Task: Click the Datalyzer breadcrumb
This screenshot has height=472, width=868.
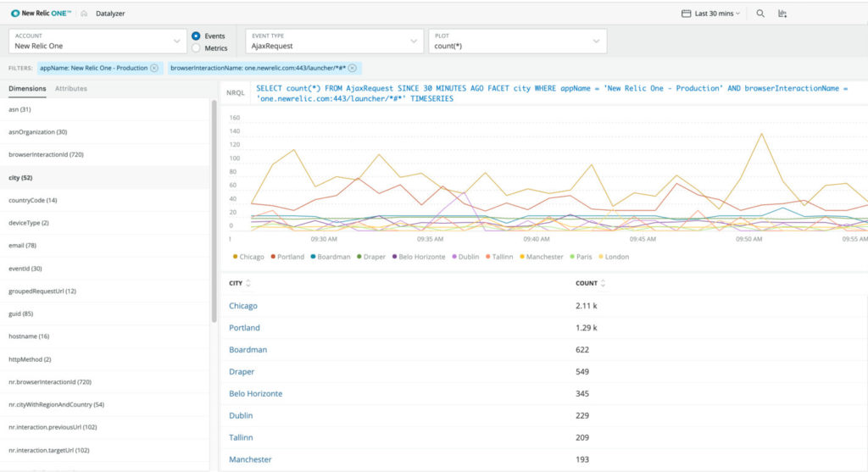Action: 110,14
